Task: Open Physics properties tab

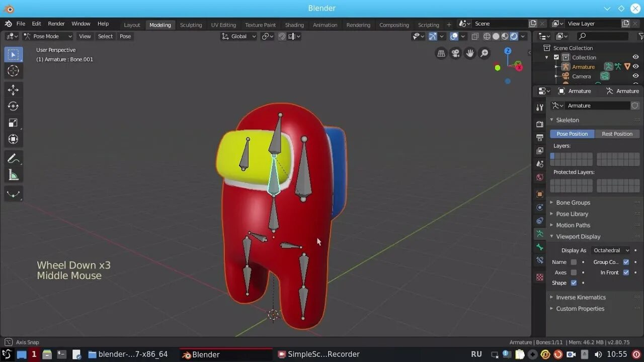Action: pos(540,207)
